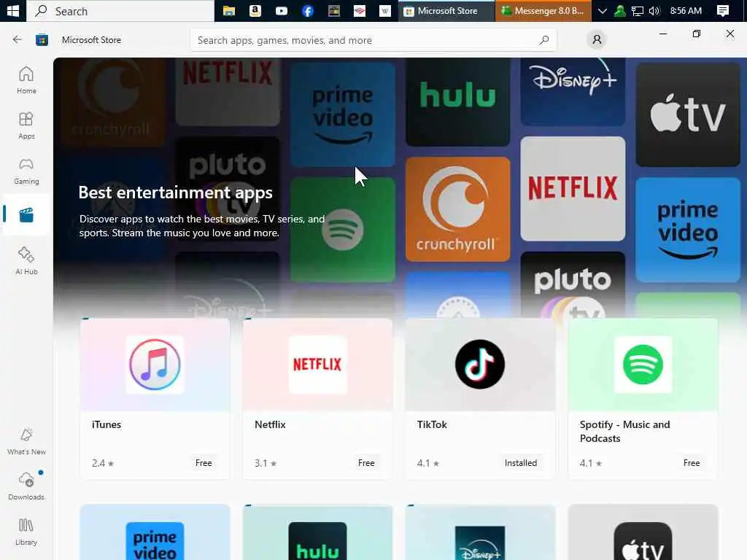
Task: Open the Apple TV app card in second row
Action: (643, 532)
